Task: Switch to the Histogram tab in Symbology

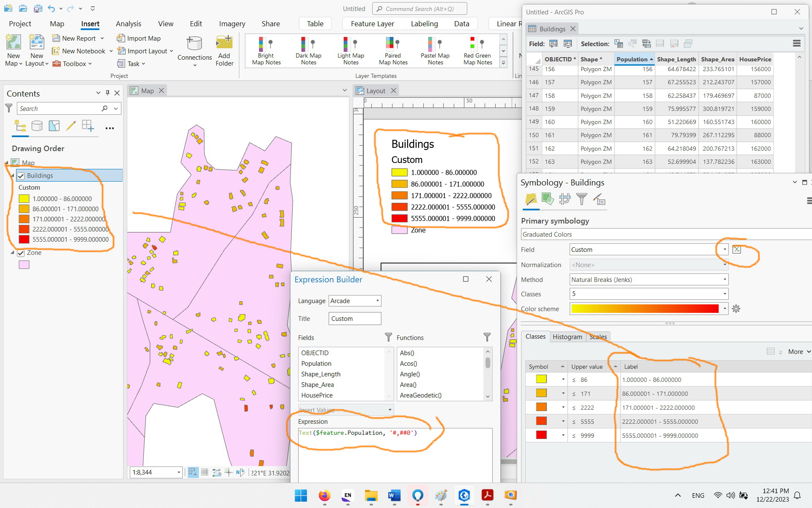Action: pos(567,337)
